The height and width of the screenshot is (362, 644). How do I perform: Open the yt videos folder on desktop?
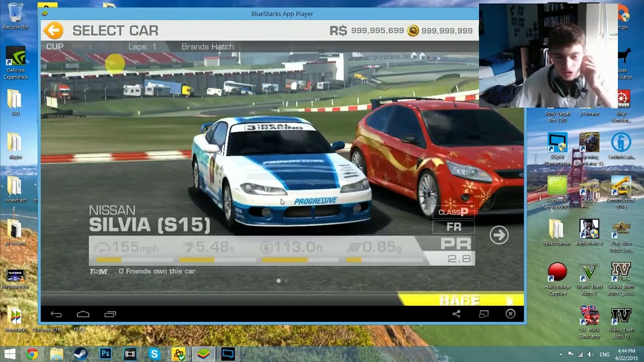15,232
